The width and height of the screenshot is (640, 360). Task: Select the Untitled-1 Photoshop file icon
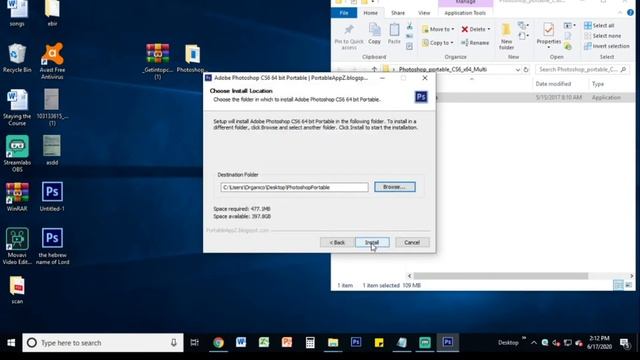[52, 197]
